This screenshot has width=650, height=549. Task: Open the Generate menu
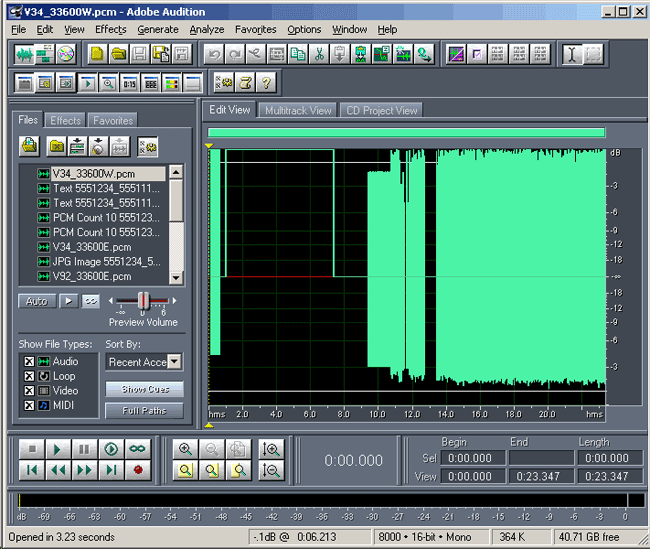tap(158, 29)
